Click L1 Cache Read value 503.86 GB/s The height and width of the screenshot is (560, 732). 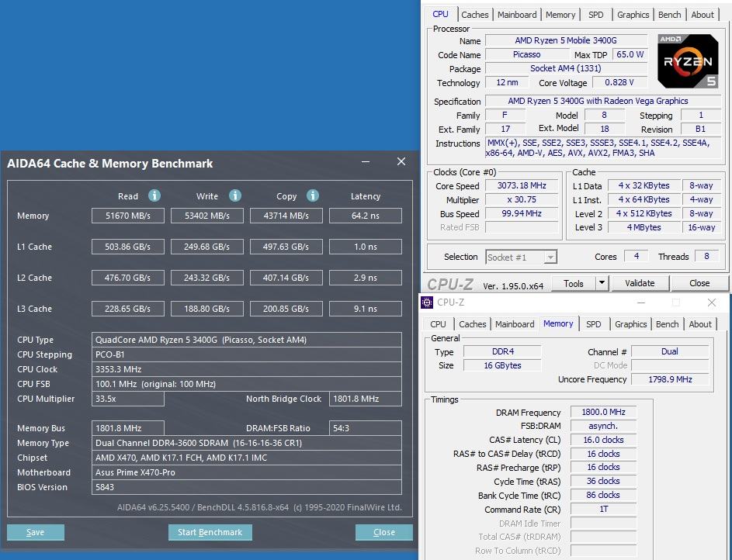(128, 247)
